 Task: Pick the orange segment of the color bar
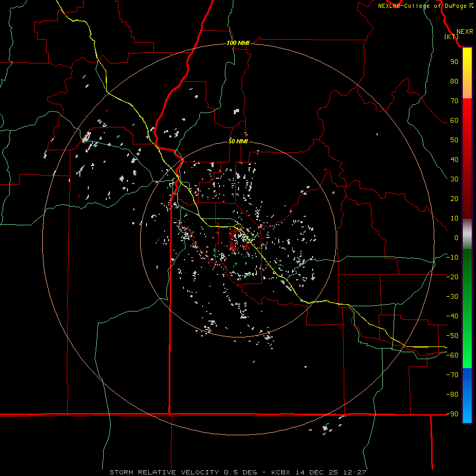tap(467, 90)
